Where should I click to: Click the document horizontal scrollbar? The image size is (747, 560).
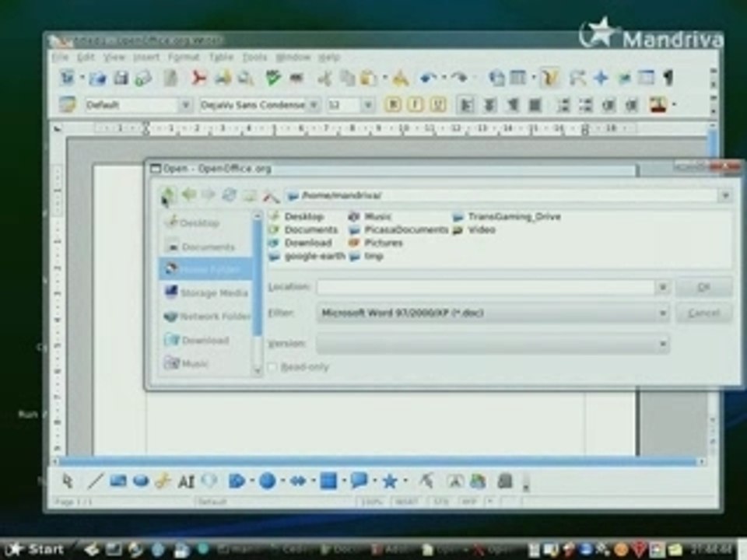[379, 461]
